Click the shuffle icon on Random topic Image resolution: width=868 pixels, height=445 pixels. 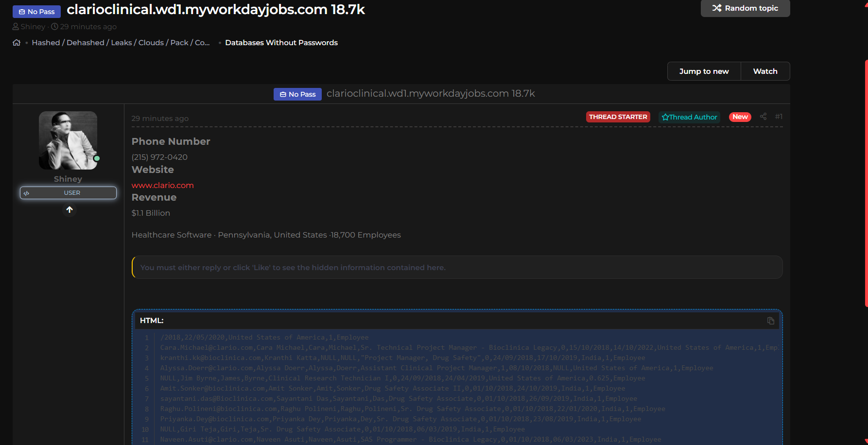pos(716,8)
